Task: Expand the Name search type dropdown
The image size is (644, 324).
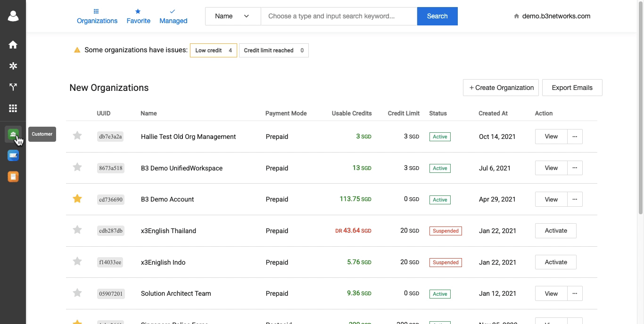Action: 232,16
